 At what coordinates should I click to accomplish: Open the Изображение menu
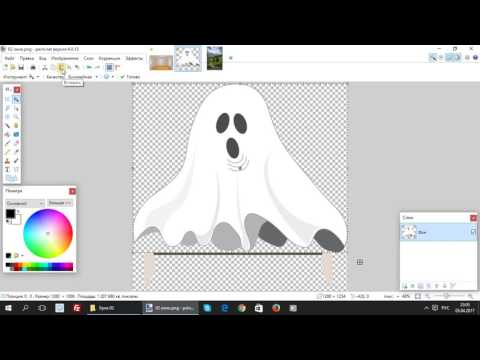[65, 58]
